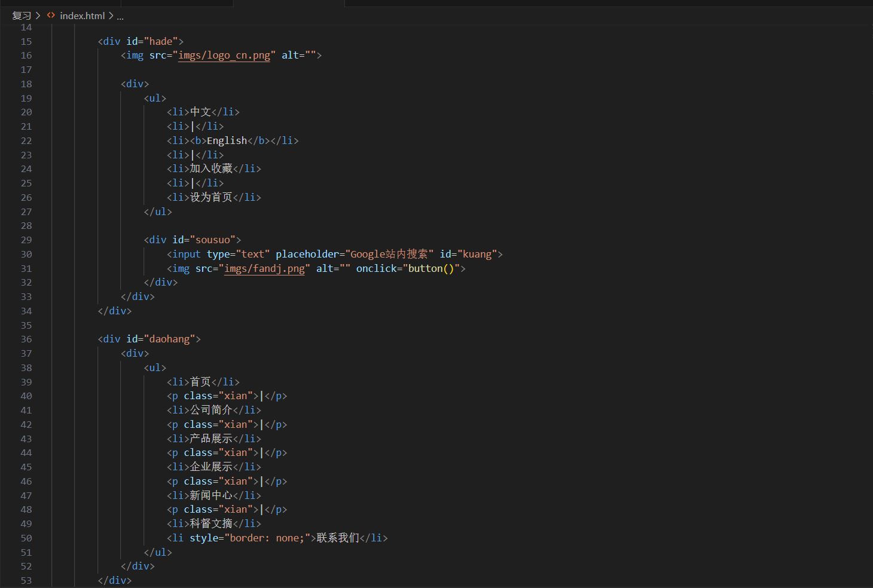873x588 pixels.
Task: Click the "border: none;" style value
Action: point(267,538)
